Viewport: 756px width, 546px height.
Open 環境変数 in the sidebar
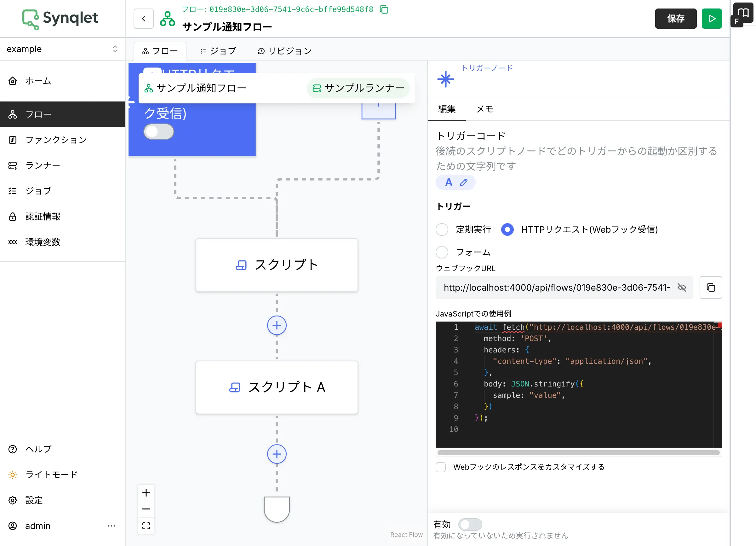(63, 242)
